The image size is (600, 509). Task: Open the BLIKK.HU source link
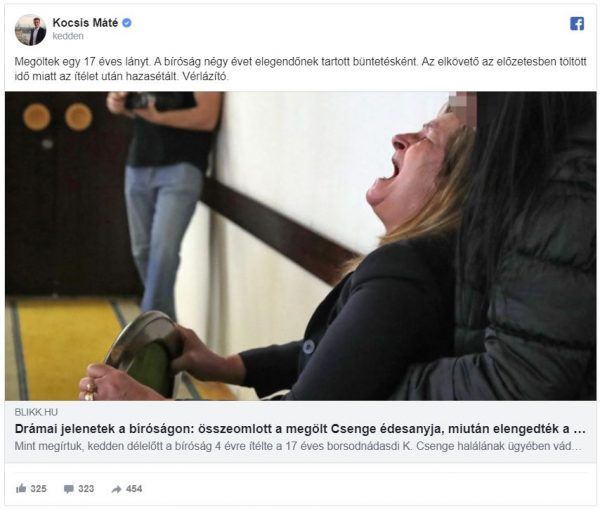click(36, 412)
